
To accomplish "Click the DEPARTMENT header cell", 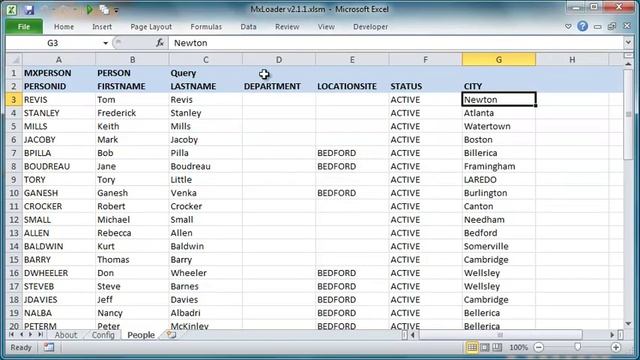I will point(279,87).
